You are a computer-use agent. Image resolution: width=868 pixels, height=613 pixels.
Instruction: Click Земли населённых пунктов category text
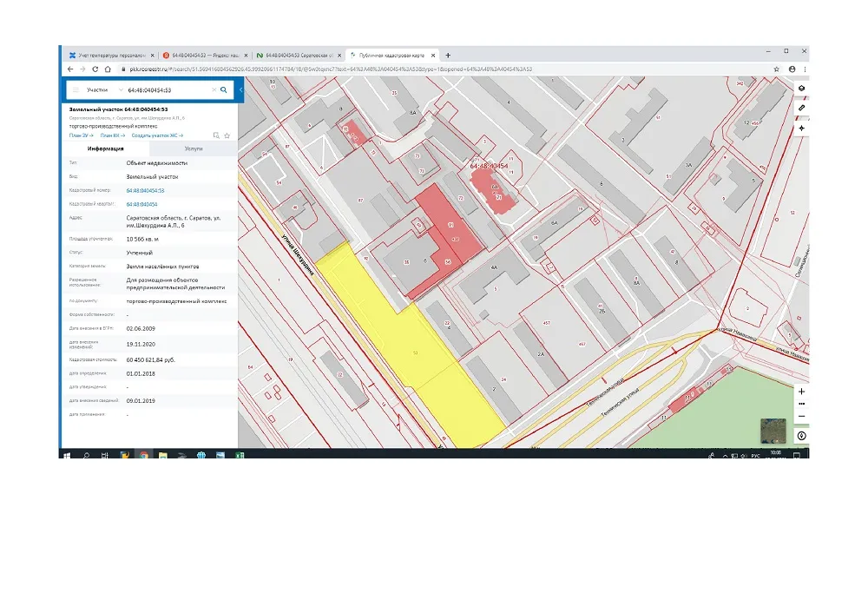[163, 267]
